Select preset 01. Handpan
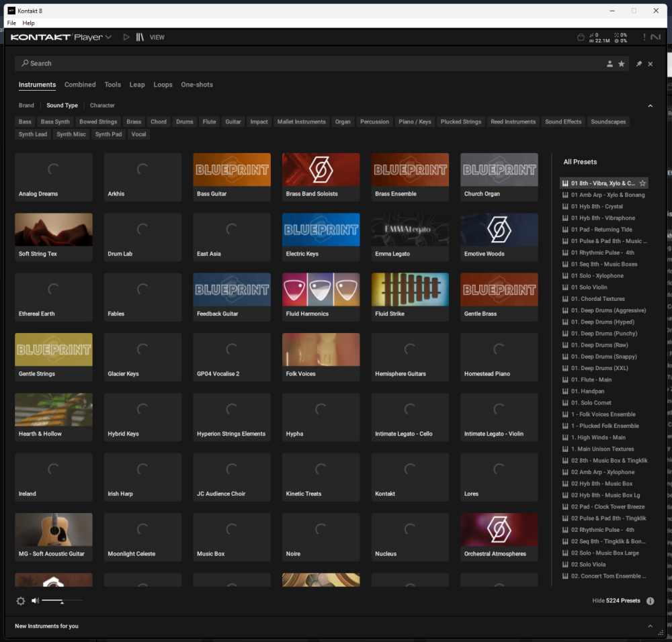The height and width of the screenshot is (642, 672). 604,392
